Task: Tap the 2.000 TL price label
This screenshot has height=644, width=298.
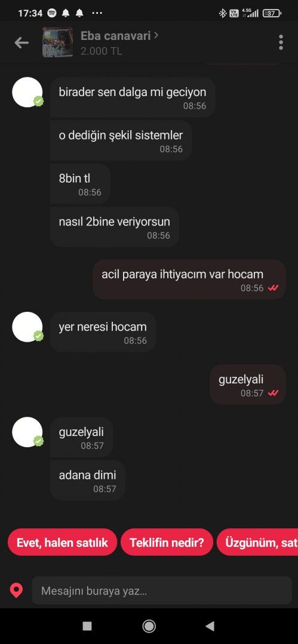Action: click(x=102, y=51)
